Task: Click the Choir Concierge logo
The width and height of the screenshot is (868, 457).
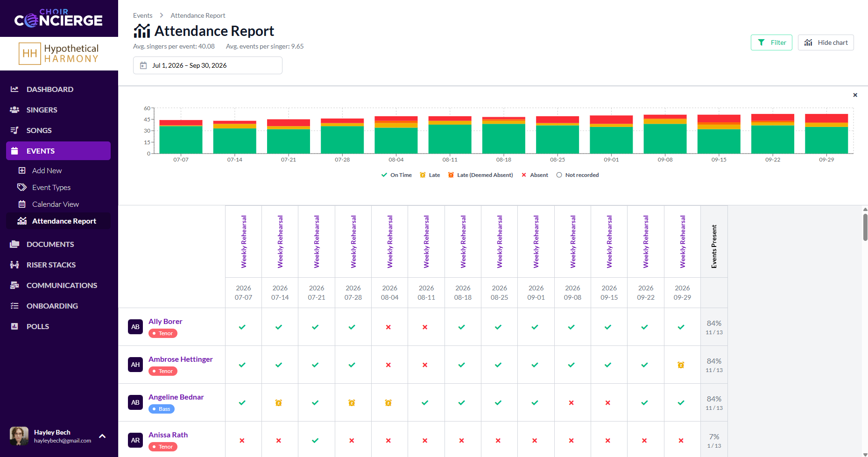Action: tap(58, 18)
